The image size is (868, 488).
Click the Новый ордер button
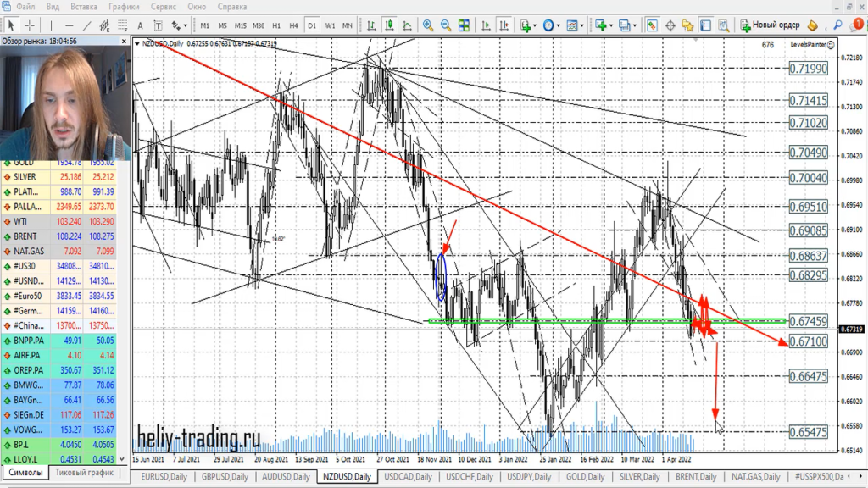coord(770,25)
